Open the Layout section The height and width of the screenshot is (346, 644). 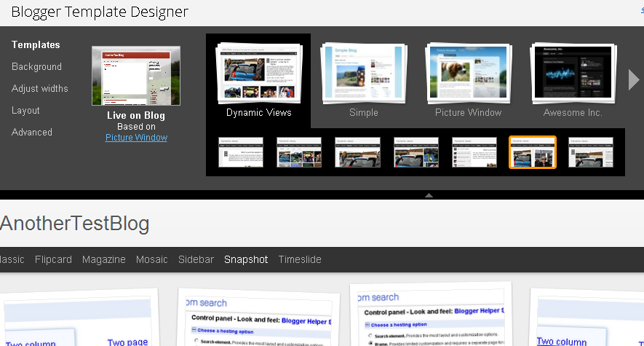click(25, 111)
